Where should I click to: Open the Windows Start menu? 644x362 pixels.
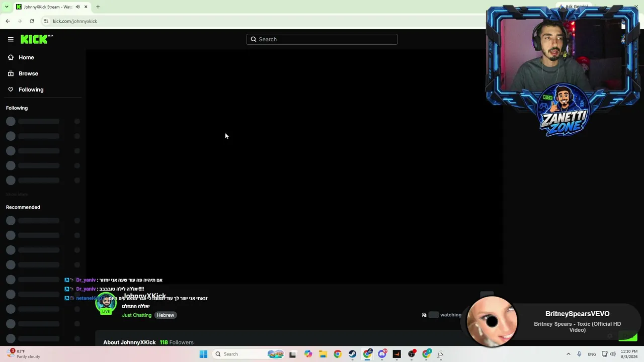pos(203,354)
